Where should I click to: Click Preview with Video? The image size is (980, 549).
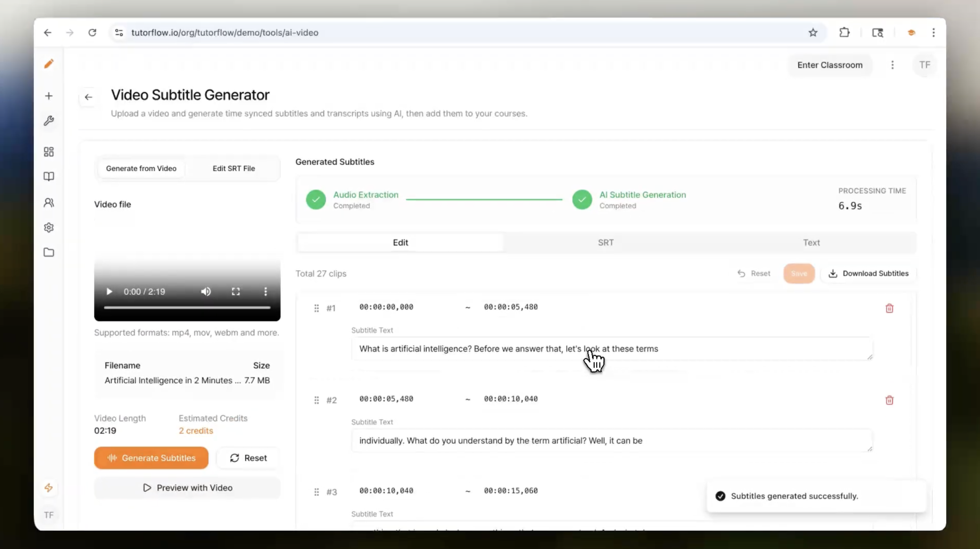coord(187,488)
